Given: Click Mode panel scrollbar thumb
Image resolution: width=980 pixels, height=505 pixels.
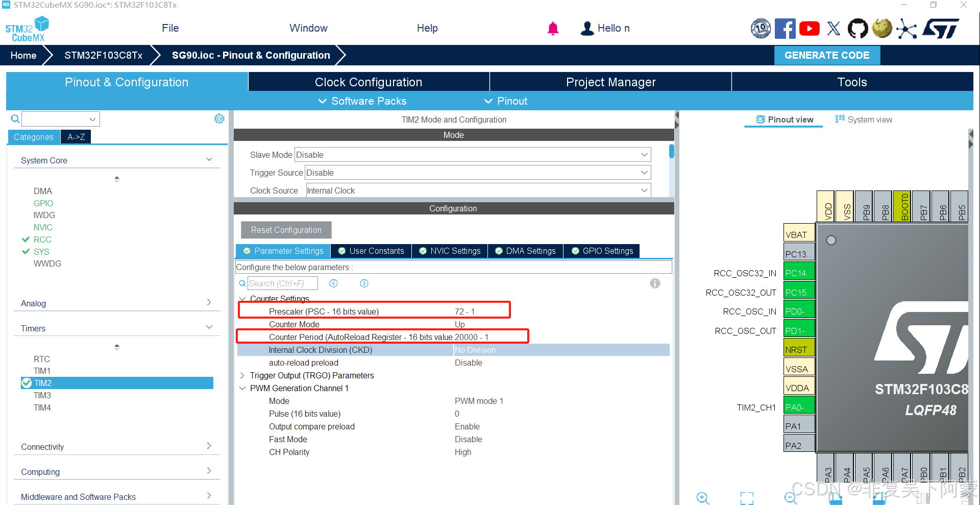Looking at the screenshot, I should coord(672,152).
